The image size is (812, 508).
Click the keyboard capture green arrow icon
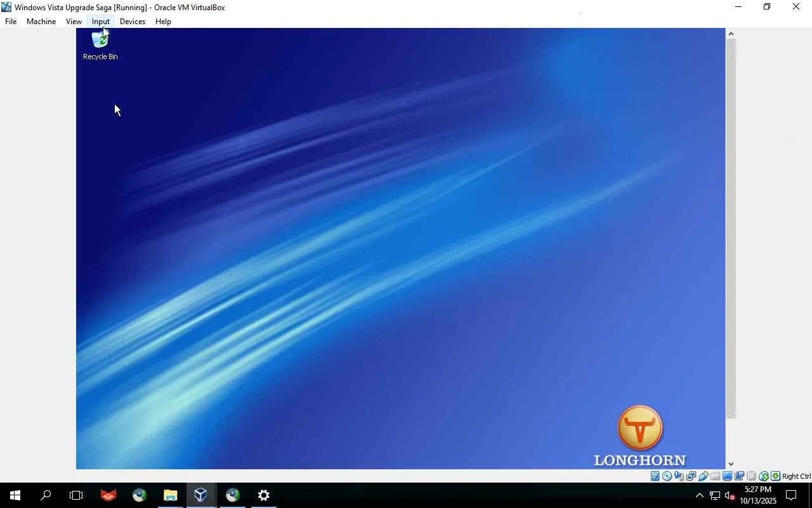click(x=775, y=476)
